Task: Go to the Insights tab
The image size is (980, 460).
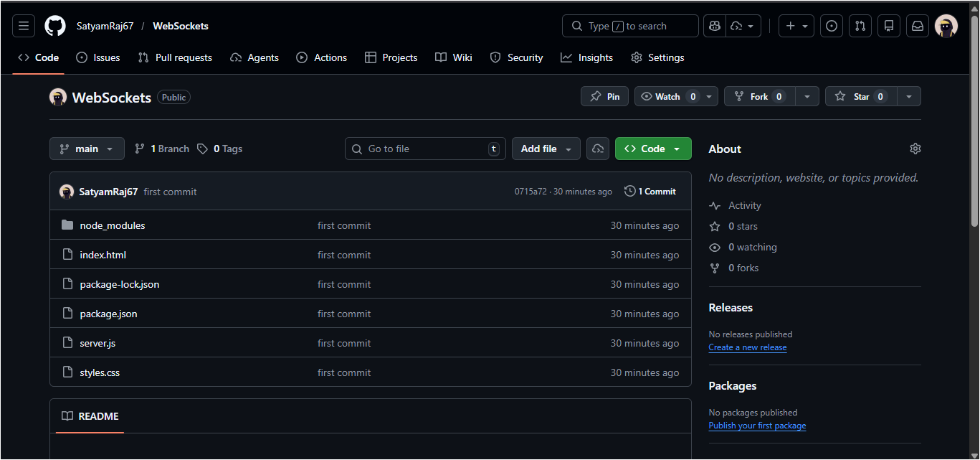Action: [587, 57]
